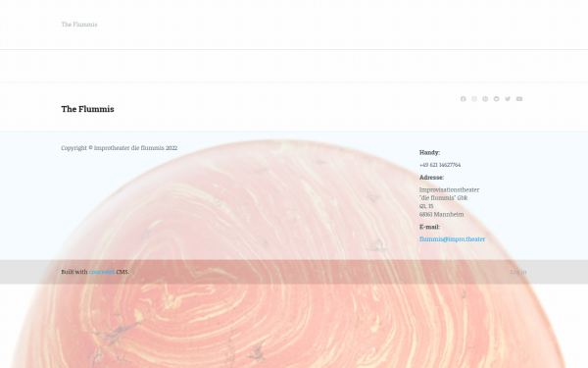
Task: Click the Built with text
Action: pyautogui.click(x=74, y=272)
